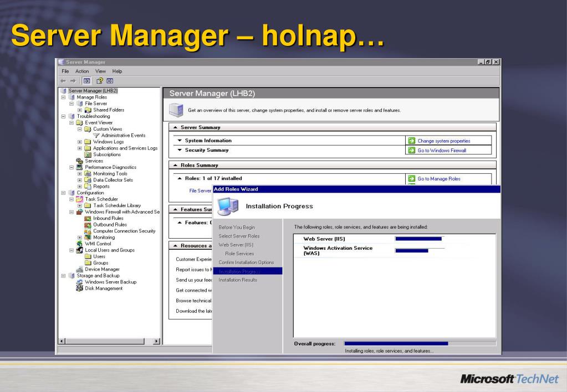Image resolution: width=567 pixels, height=392 pixels.
Task: Click the Overall progress bar
Action: (420, 344)
